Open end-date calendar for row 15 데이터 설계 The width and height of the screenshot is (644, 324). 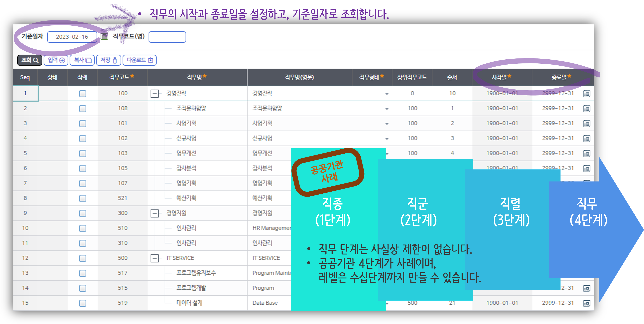pyautogui.click(x=586, y=303)
